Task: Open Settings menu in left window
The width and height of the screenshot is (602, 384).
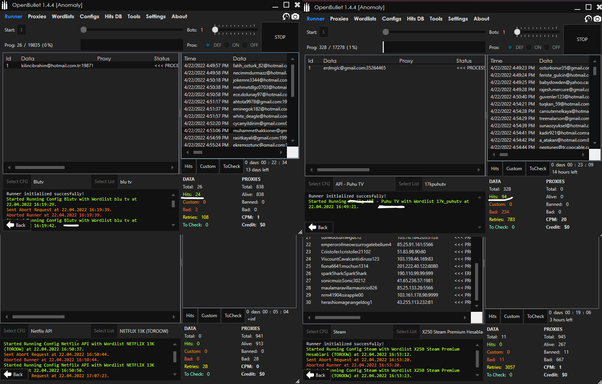Action: point(156,17)
